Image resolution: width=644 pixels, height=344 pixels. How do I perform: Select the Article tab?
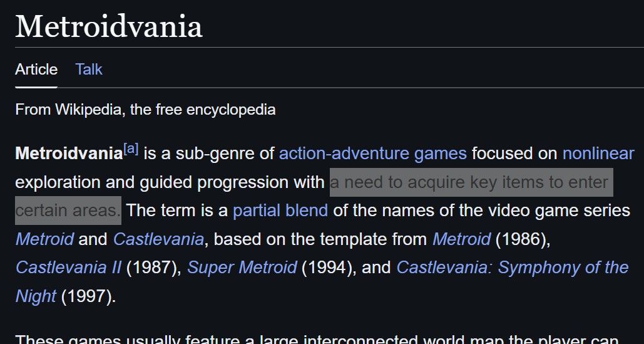point(36,70)
